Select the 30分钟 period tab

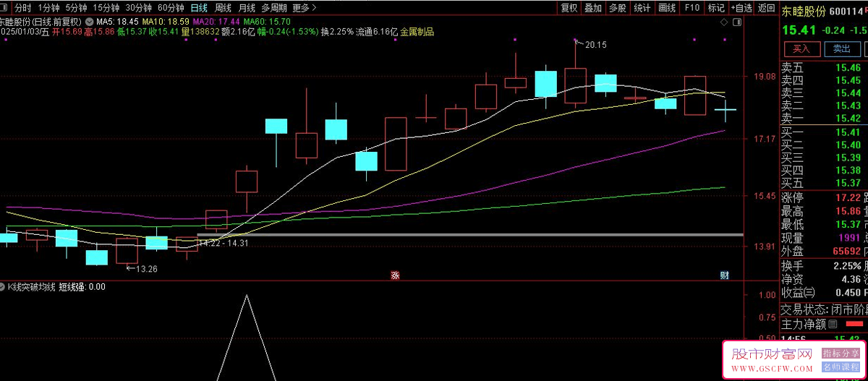coord(138,8)
